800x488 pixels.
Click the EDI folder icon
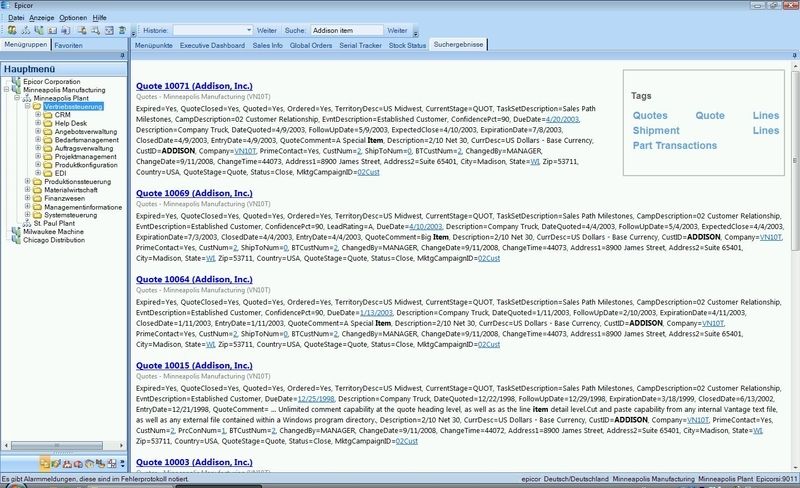point(48,174)
